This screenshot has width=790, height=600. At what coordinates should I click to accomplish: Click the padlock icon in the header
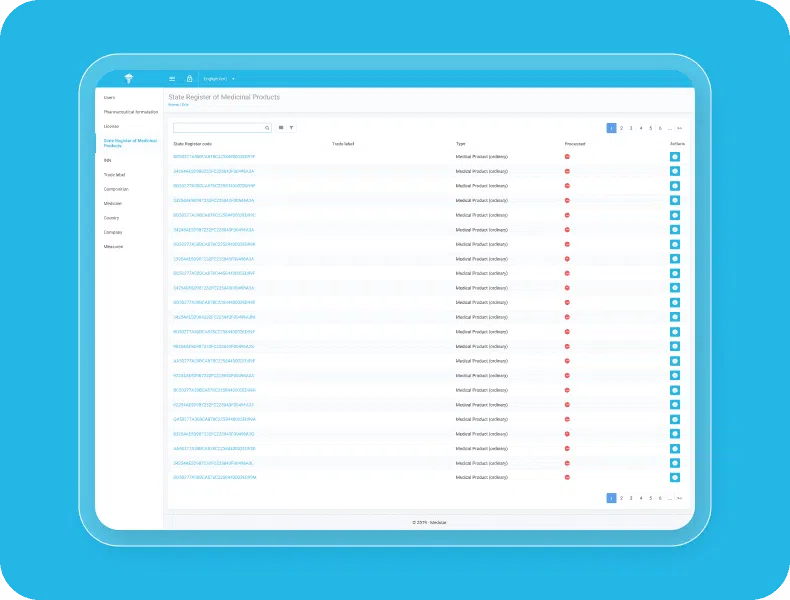[x=189, y=79]
